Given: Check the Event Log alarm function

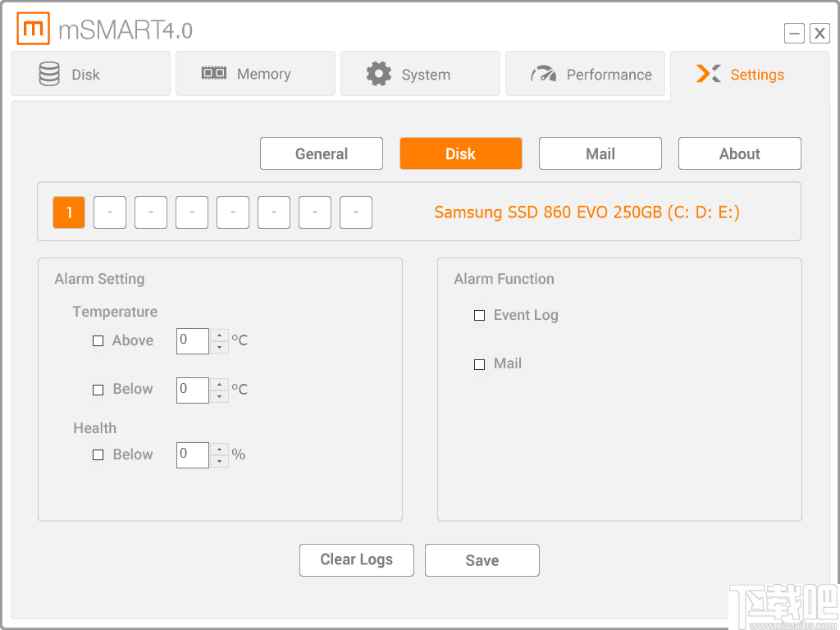Looking at the screenshot, I should [x=480, y=315].
